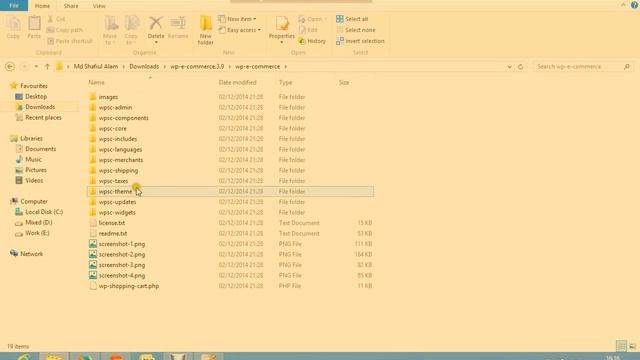Open the New item dropdown

click(238, 19)
